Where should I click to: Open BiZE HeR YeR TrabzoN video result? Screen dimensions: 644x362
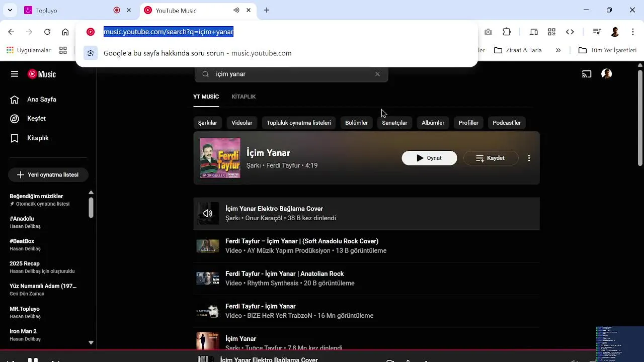pyautogui.click(x=366, y=311)
